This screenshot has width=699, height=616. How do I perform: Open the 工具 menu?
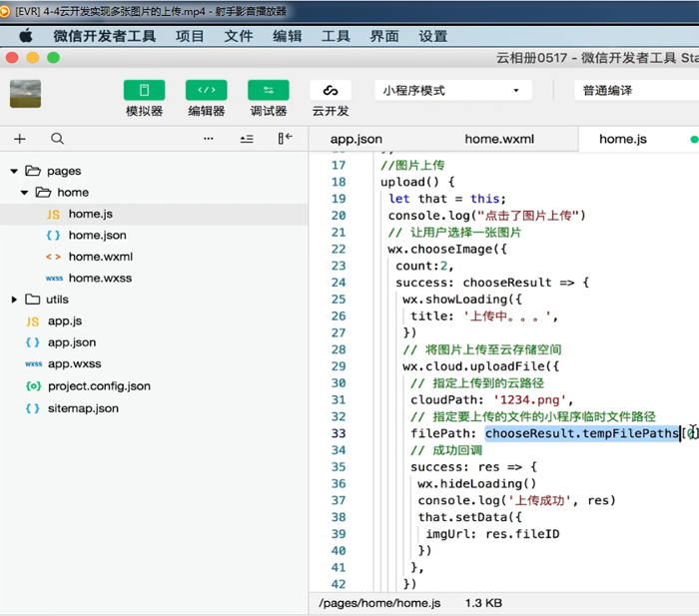tap(336, 36)
